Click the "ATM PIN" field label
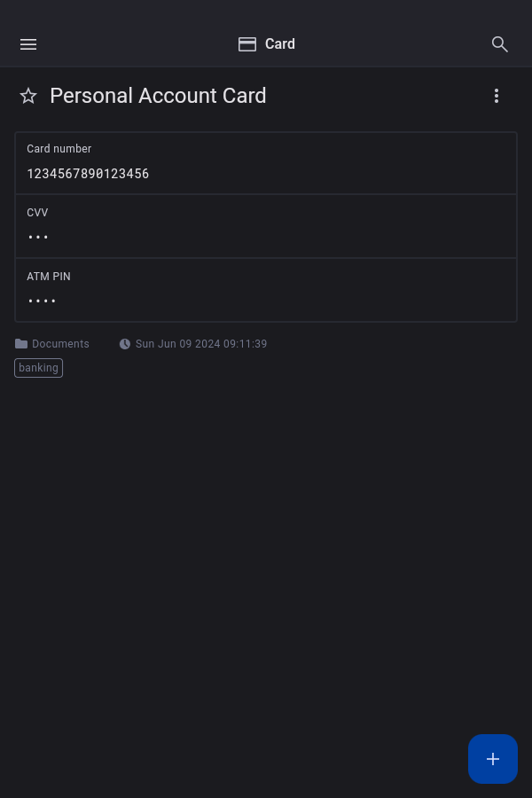532x798 pixels. (49, 277)
